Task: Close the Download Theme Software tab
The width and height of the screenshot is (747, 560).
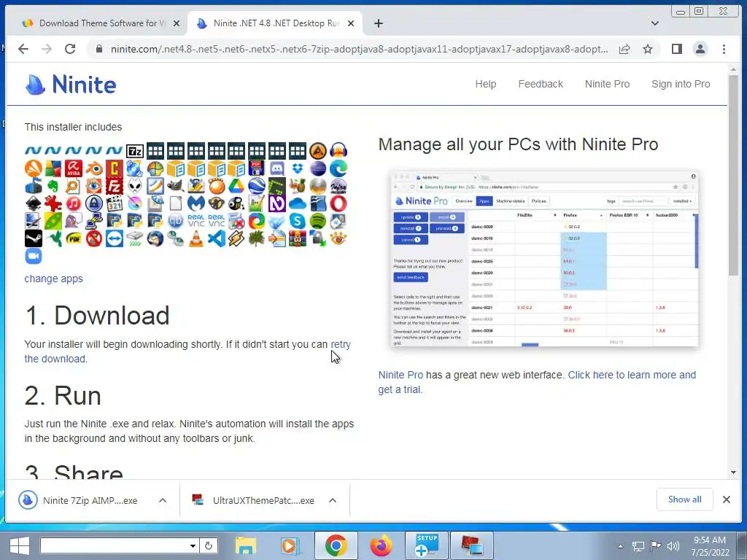Action: tap(177, 23)
